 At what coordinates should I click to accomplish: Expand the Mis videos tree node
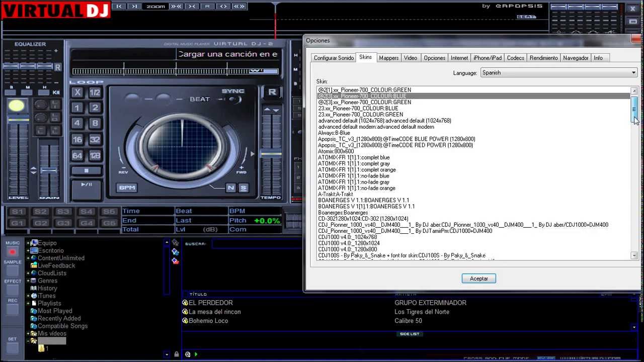[x=28, y=333]
